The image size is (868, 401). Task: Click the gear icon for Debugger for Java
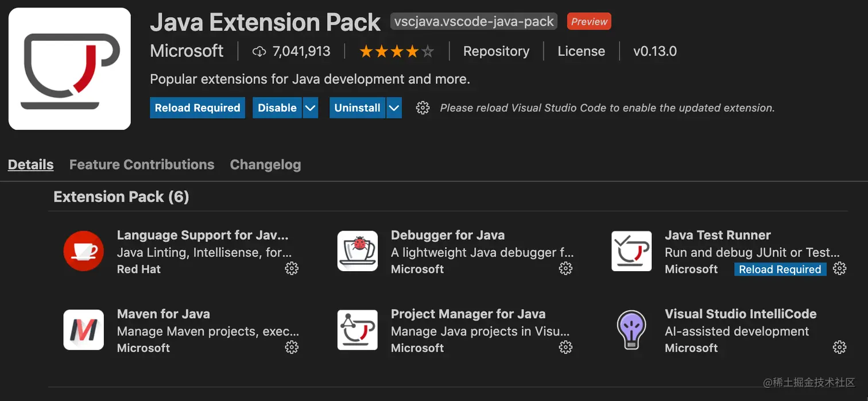pyautogui.click(x=565, y=268)
